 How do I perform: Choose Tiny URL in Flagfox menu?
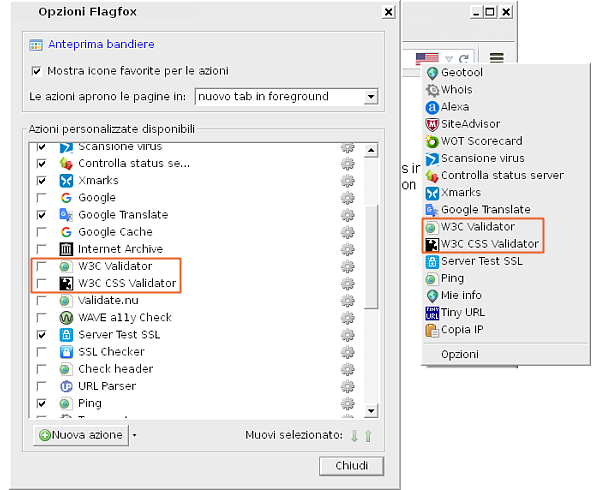click(505, 313)
